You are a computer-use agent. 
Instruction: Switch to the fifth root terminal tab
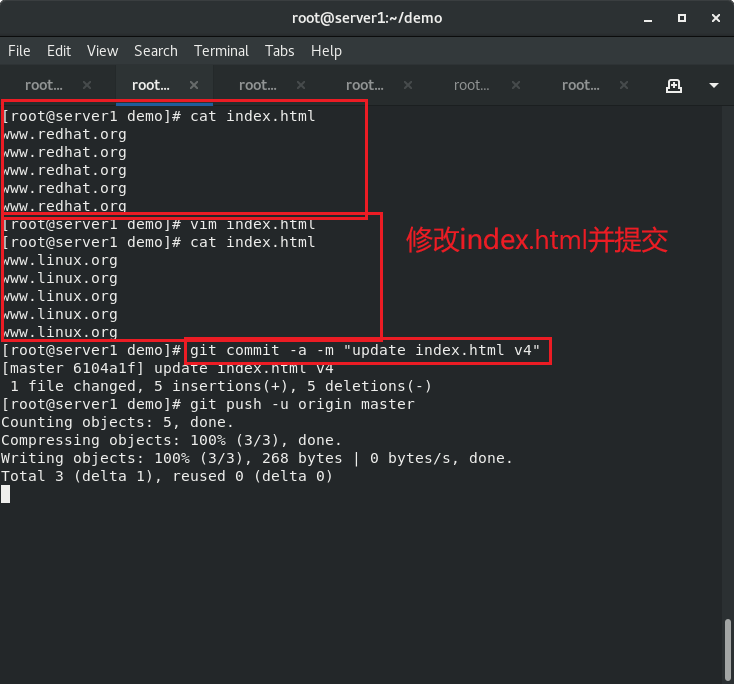tap(471, 85)
